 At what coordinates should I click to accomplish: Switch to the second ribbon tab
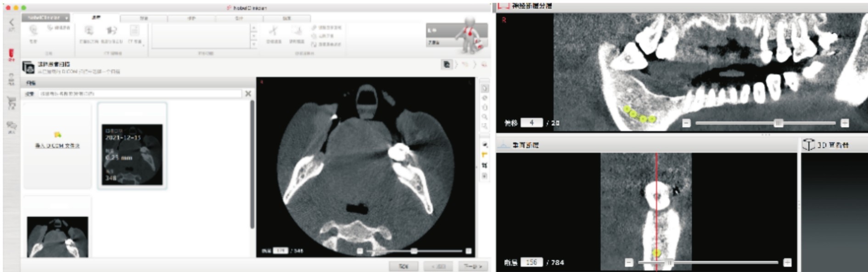(144, 18)
